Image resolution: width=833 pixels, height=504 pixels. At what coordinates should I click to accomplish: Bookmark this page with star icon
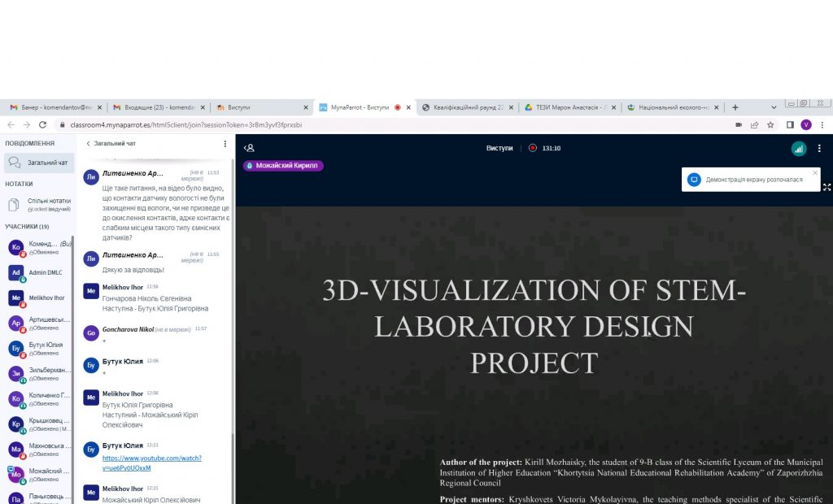pos(770,125)
